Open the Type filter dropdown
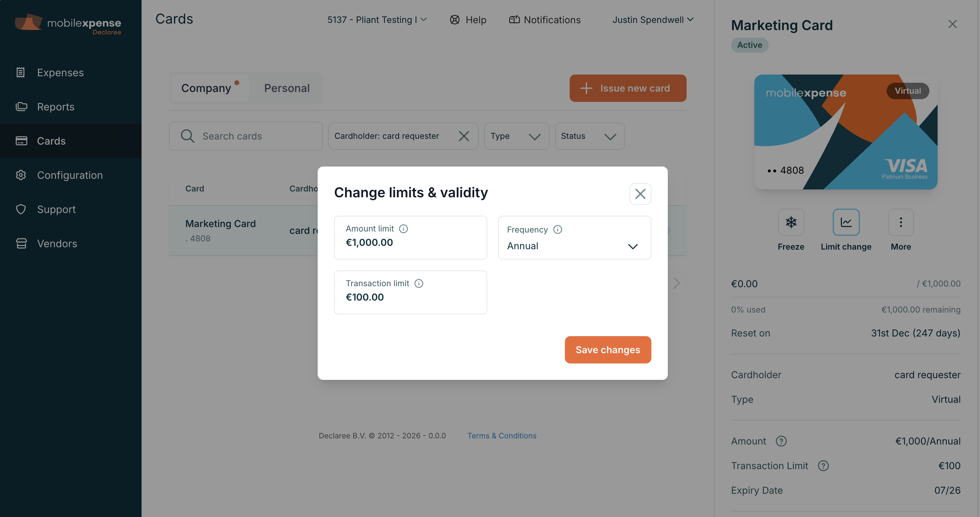Screen dimensions: 980x517 [x=516, y=136]
